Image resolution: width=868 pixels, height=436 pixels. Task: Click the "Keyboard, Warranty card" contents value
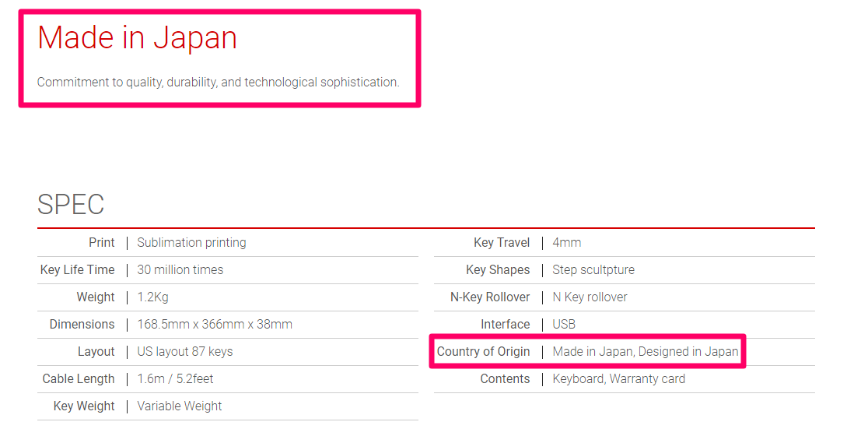[x=618, y=379]
